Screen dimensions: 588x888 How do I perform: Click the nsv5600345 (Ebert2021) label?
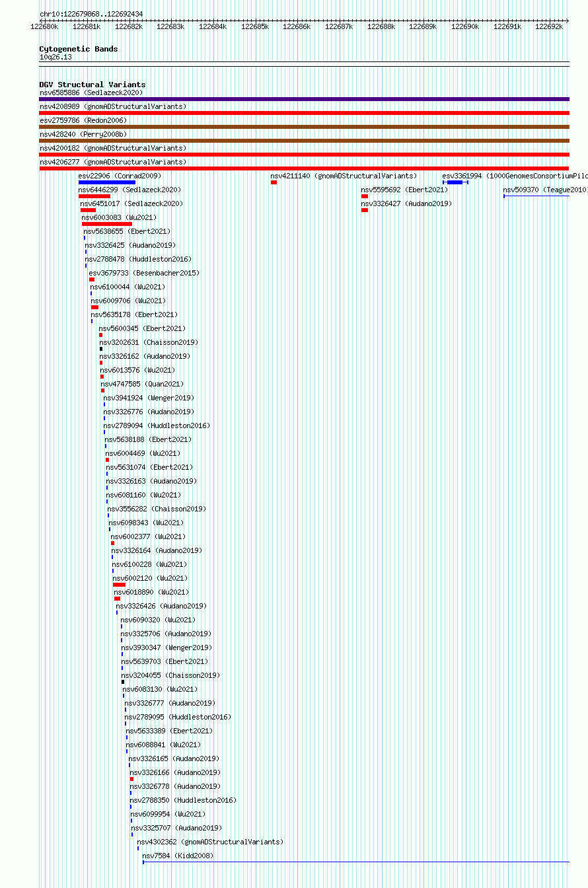pyautogui.click(x=142, y=328)
